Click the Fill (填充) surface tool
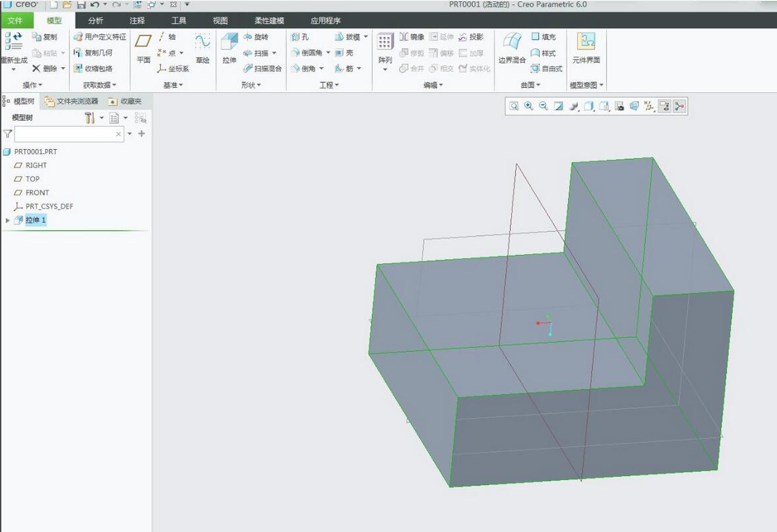 point(544,37)
